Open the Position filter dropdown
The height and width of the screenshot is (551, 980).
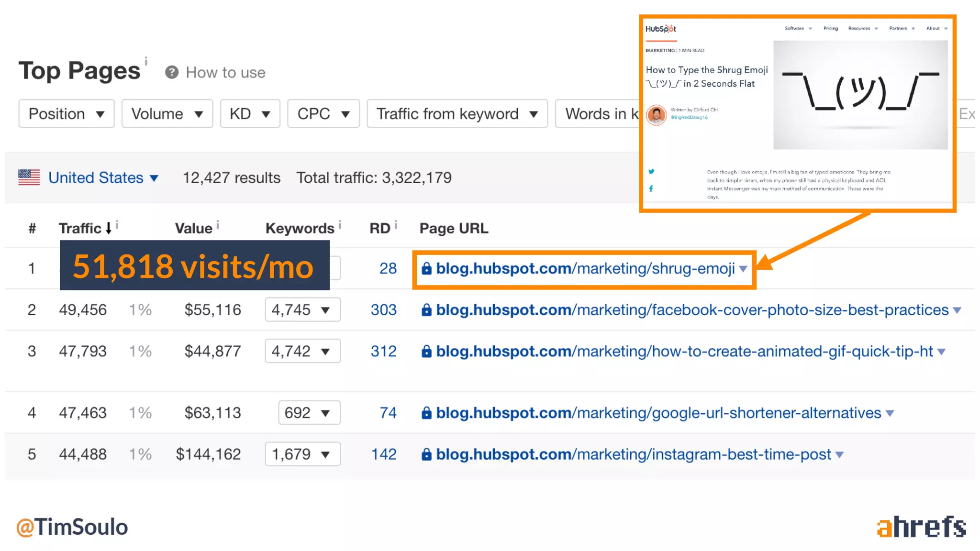click(67, 114)
